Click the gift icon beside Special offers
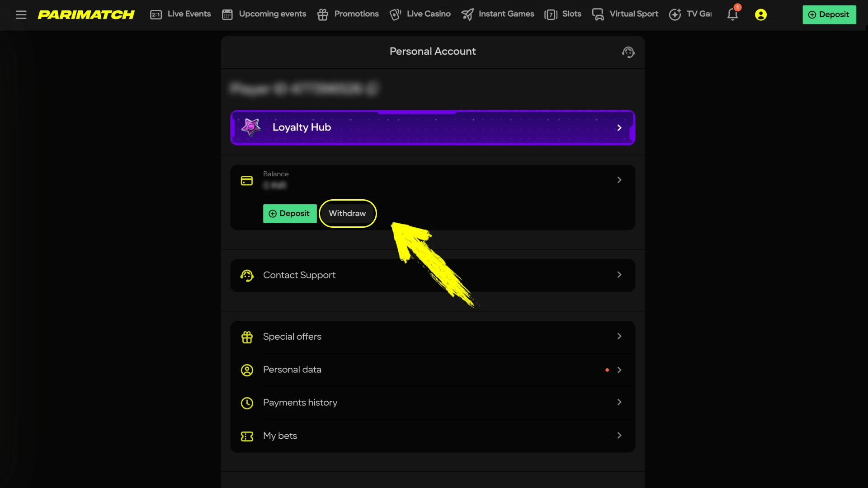The width and height of the screenshot is (868, 488). click(247, 337)
